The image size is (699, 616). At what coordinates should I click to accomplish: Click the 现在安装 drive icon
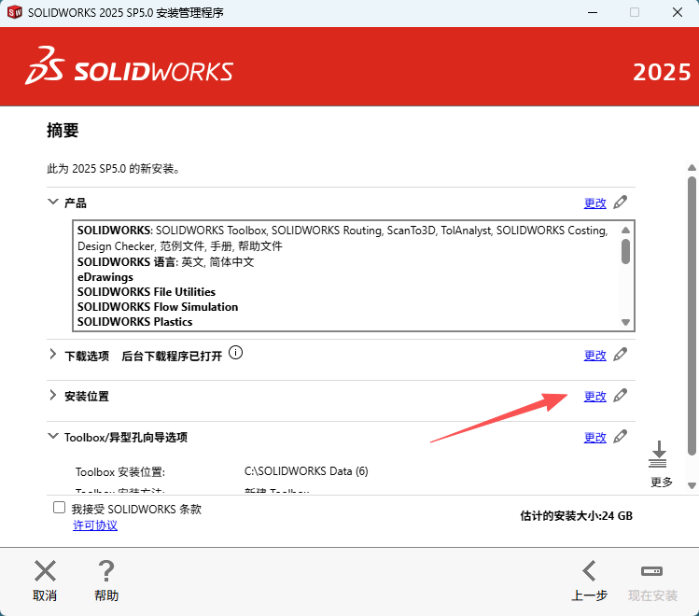651,571
